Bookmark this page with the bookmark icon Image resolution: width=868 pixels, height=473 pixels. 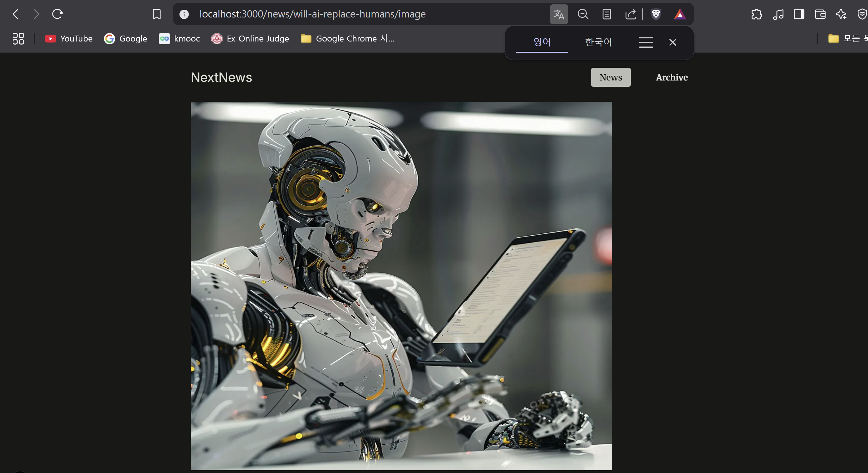(157, 14)
